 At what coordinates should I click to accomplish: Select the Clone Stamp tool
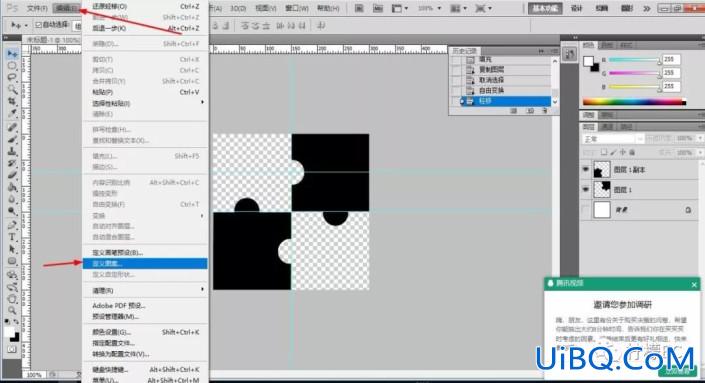12,151
